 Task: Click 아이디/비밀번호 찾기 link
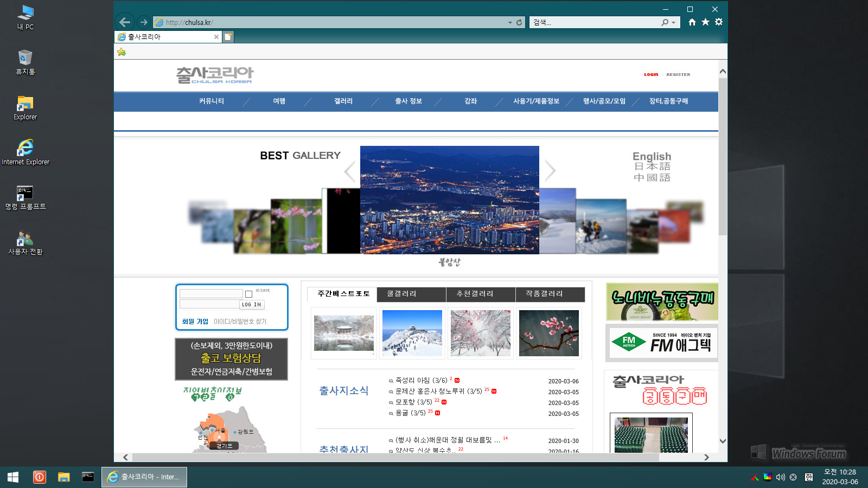(x=240, y=322)
